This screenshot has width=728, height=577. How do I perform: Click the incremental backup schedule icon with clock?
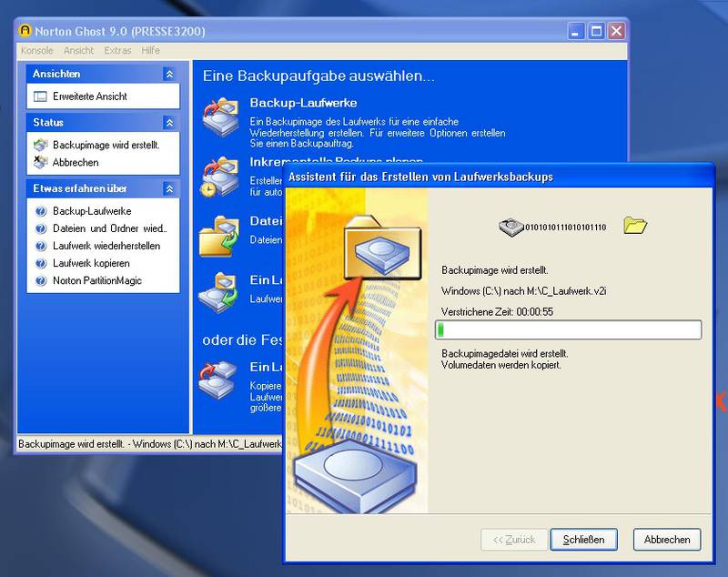[219, 177]
